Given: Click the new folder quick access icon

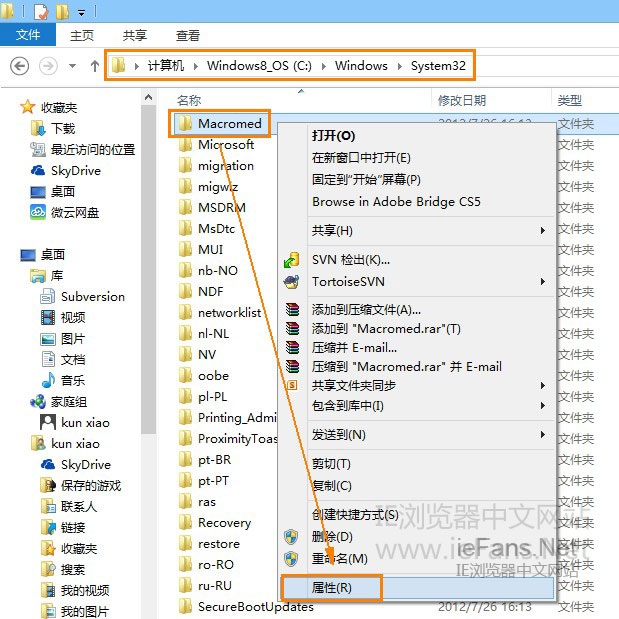Looking at the screenshot, I should [x=63, y=11].
